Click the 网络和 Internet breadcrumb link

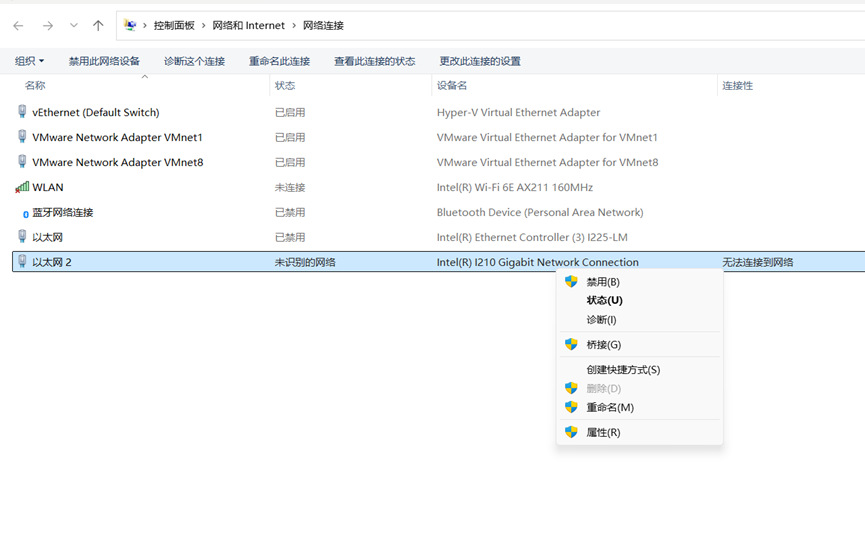click(x=248, y=25)
